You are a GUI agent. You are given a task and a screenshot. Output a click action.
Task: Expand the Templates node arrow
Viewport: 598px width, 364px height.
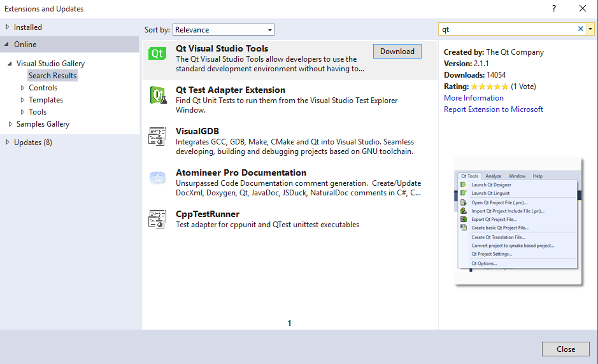pos(22,100)
